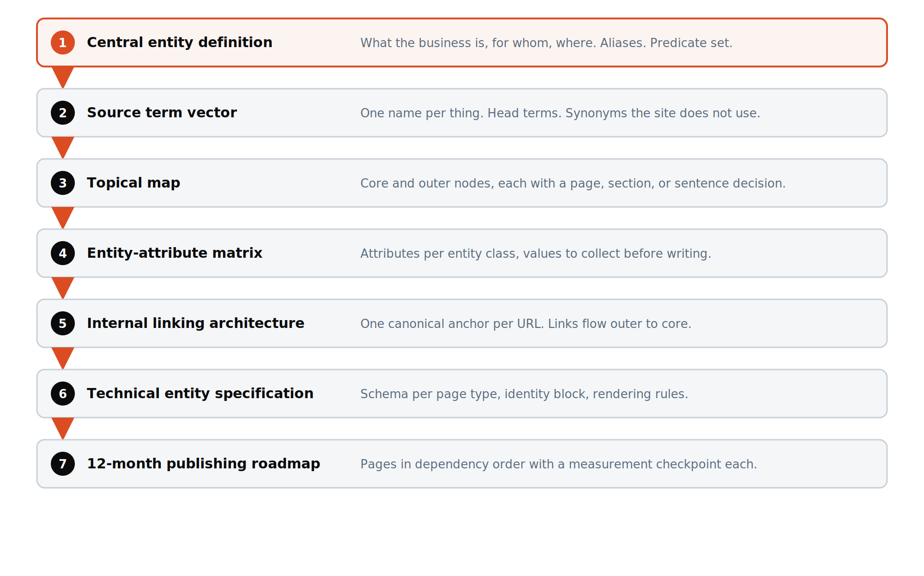Click the step 6 number badge
Screen dimensions: 924x576
point(63,394)
